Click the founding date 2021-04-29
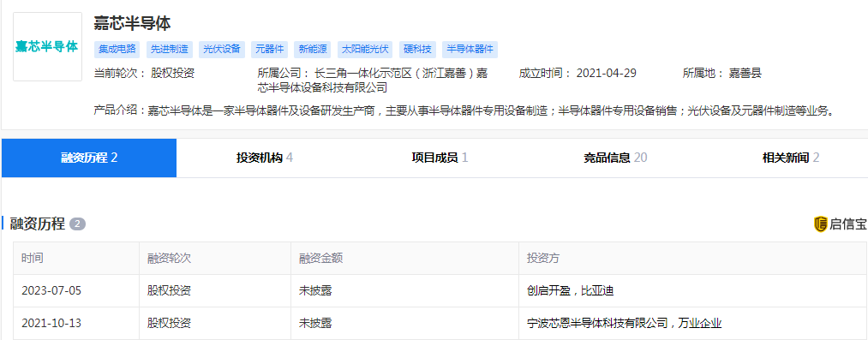Screen dimensions: 868x340 pyautogui.click(x=606, y=74)
